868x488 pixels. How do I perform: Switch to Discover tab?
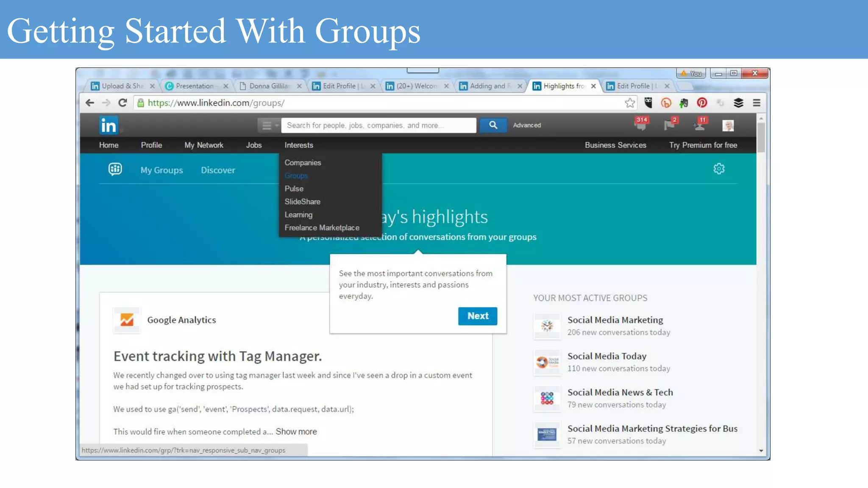(x=218, y=170)
